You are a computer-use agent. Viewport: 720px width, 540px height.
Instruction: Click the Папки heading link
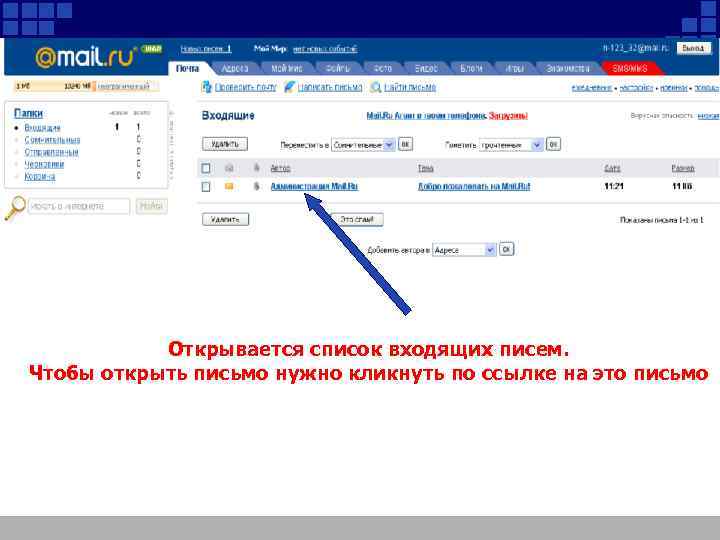(x=28, y=113)
